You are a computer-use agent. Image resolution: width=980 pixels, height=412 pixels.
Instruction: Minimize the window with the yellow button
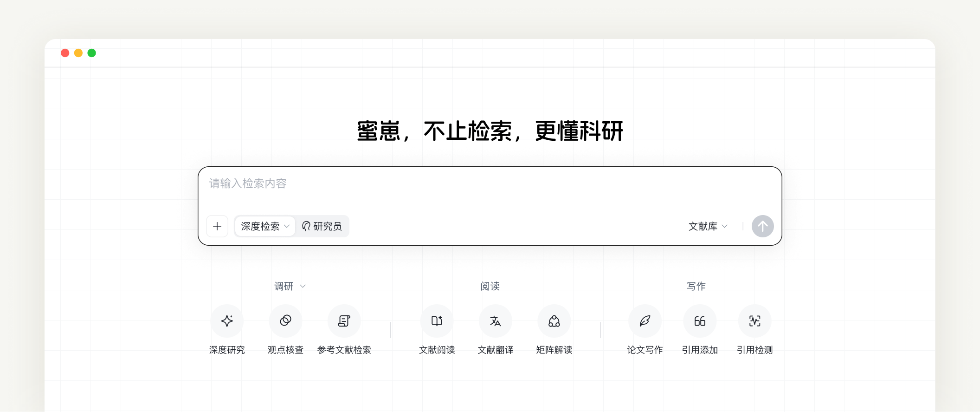(x=78, y=53)
